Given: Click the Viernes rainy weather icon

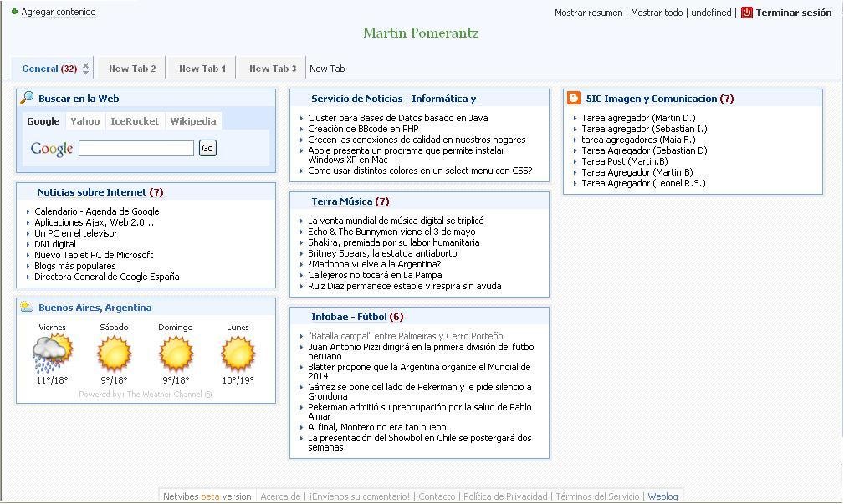Looking at the screenshot, I should (52, 353).
